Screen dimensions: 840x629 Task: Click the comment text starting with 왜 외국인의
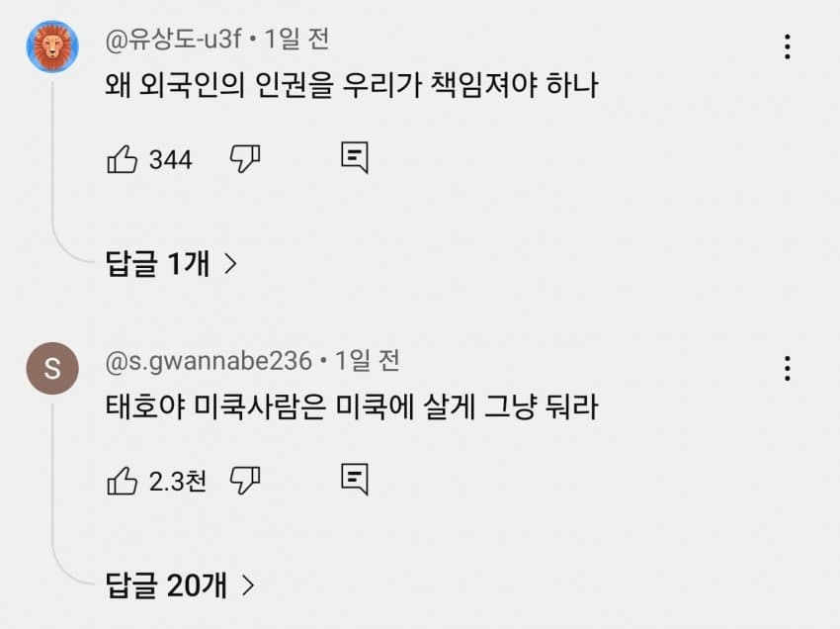point(353,86)
